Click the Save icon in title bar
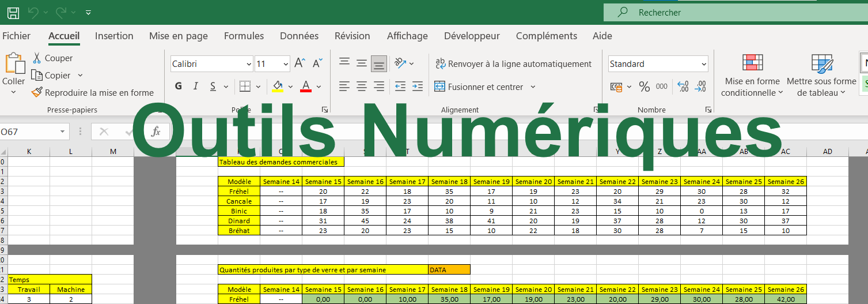Image resolution: width=868 pixels, height=304 pixels. [13, 12]
